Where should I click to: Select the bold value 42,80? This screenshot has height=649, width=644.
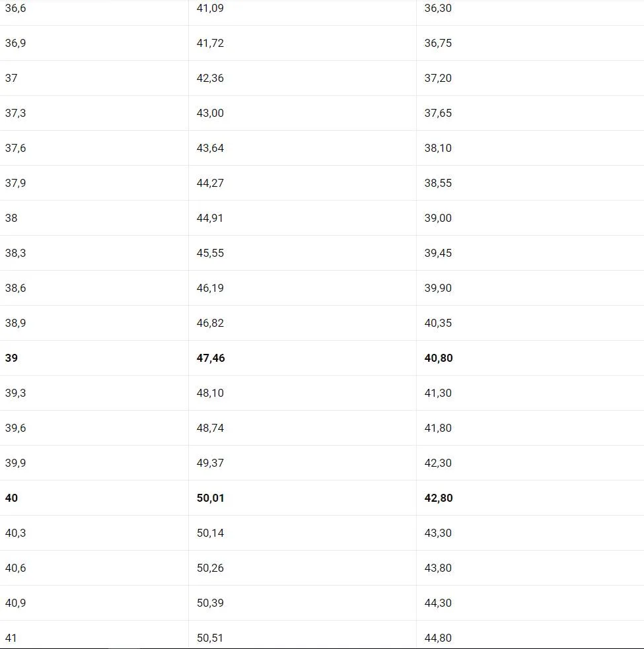pyautogui.click(x=439, y=498)
